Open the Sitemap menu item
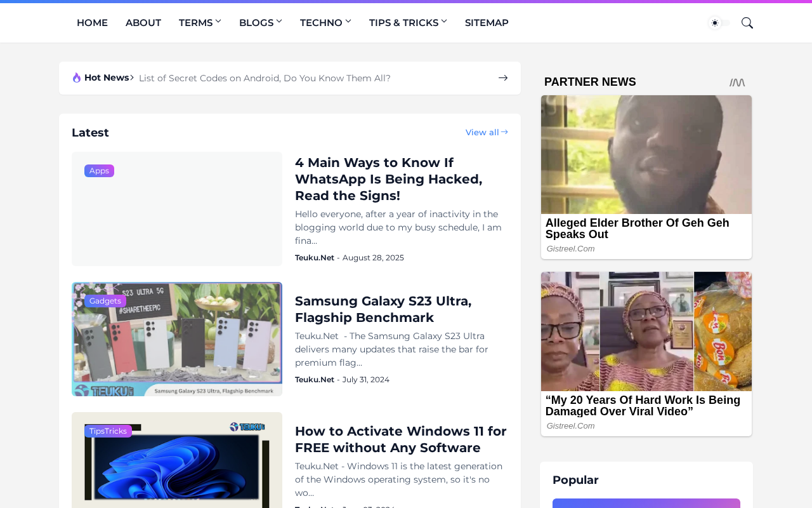This screenshot has width=812, height=508. click(487, 23)
